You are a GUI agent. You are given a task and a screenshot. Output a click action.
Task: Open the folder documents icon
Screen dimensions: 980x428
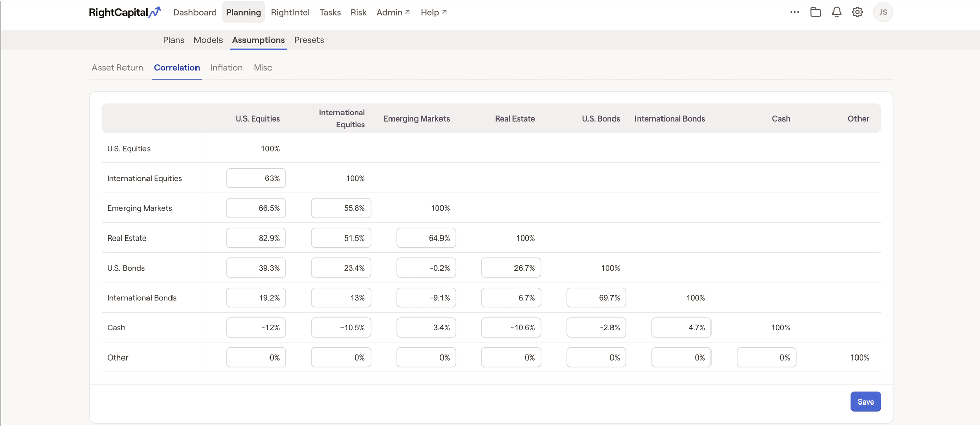816,12
